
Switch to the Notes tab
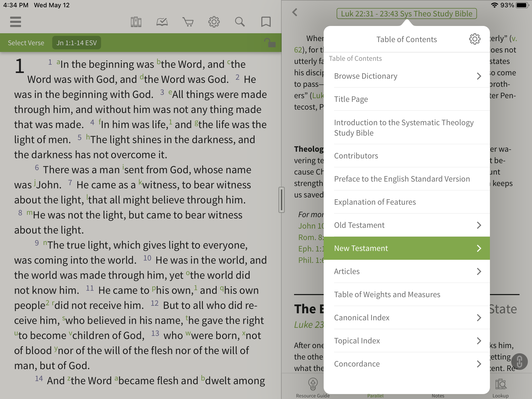pyautogui.click(x=438, y=396)
